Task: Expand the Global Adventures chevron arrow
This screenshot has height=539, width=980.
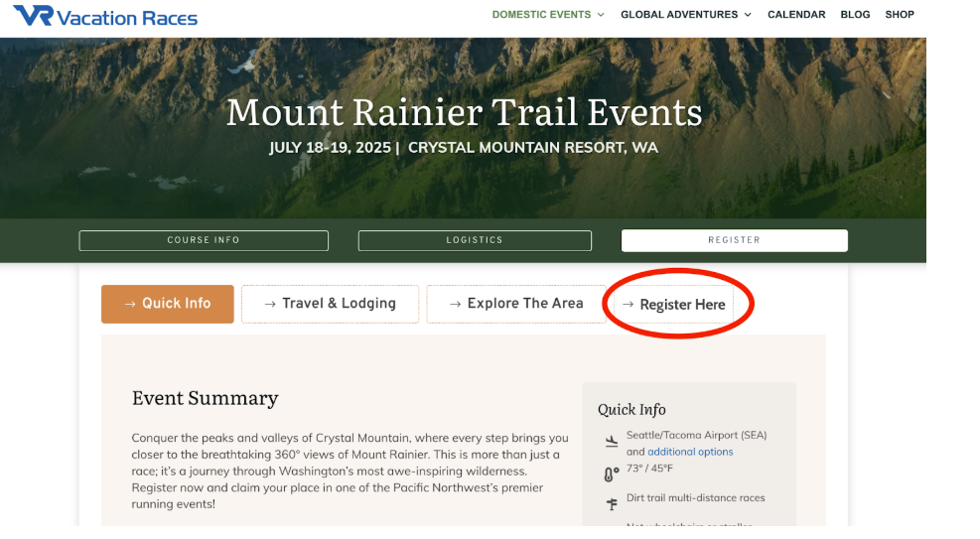Action: [748, 15]
